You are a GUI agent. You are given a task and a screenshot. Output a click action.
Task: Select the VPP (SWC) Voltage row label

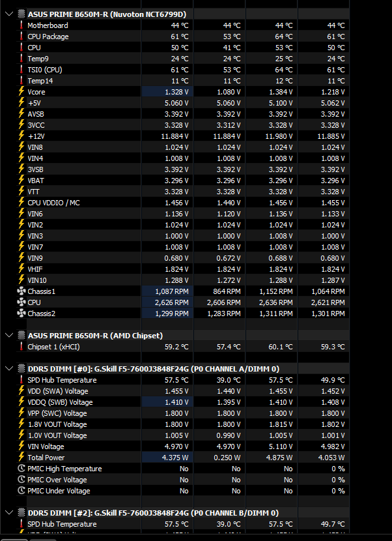click(57, 413)
